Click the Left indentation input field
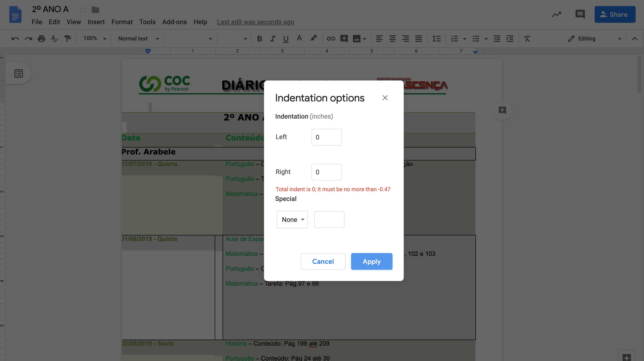644x361 pixels. 326,137
